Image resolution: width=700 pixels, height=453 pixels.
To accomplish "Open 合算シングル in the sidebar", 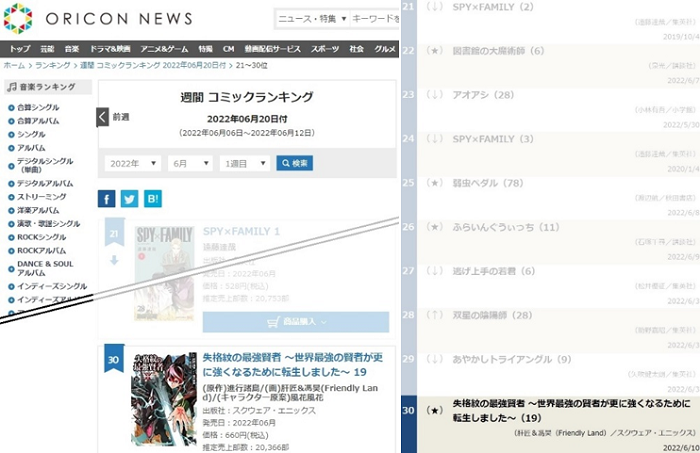I will [x=38, y=108].
